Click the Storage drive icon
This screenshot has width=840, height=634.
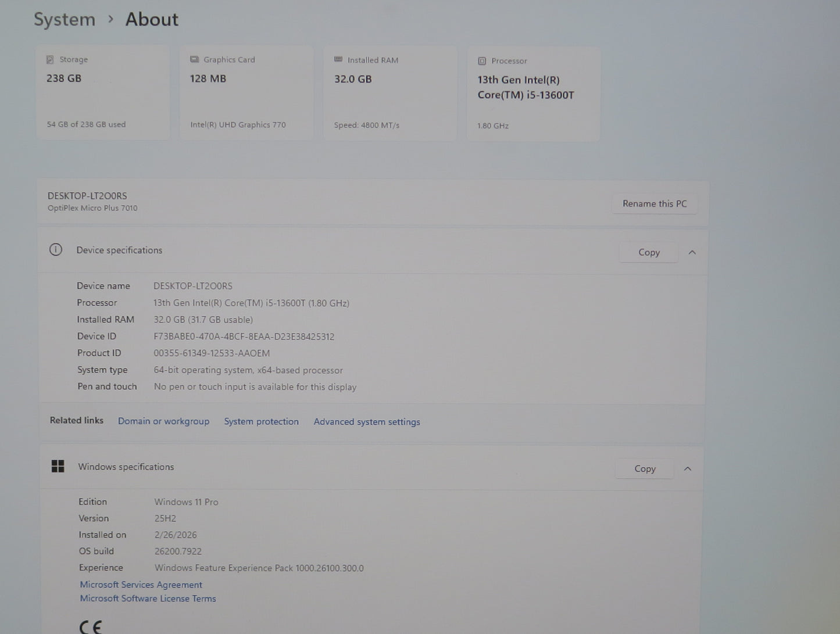50,59
